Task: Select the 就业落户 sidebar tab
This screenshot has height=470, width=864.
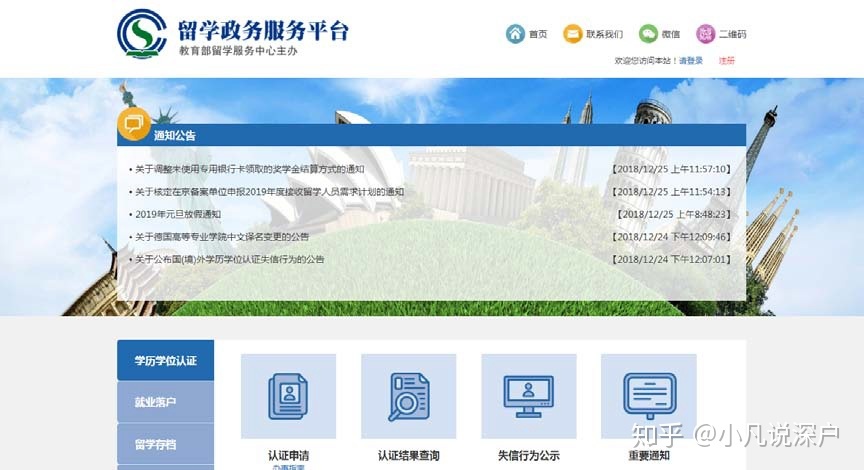Action: (165, 402)
